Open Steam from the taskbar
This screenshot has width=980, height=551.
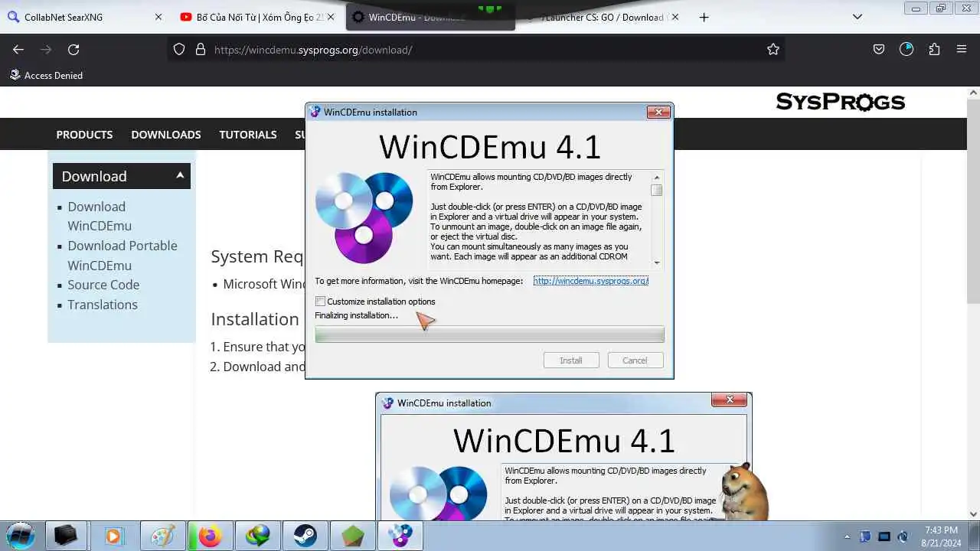(305, 536)
